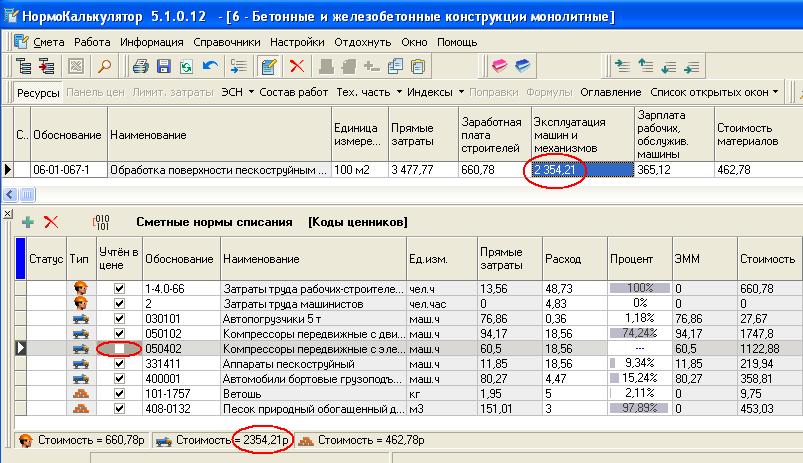This screenshot has height=463, width=803.
Task: Click the Оглавление button
Action: (611, 92)
